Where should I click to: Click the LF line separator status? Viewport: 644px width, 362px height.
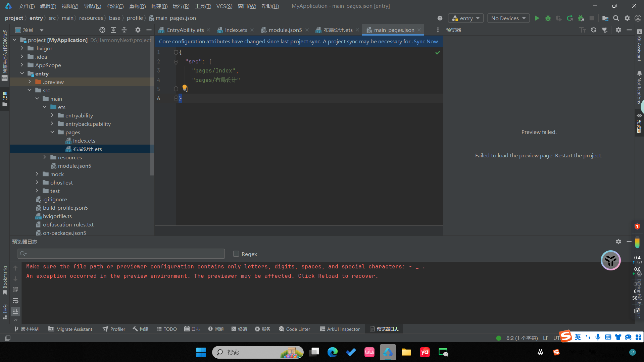[546, 338]
